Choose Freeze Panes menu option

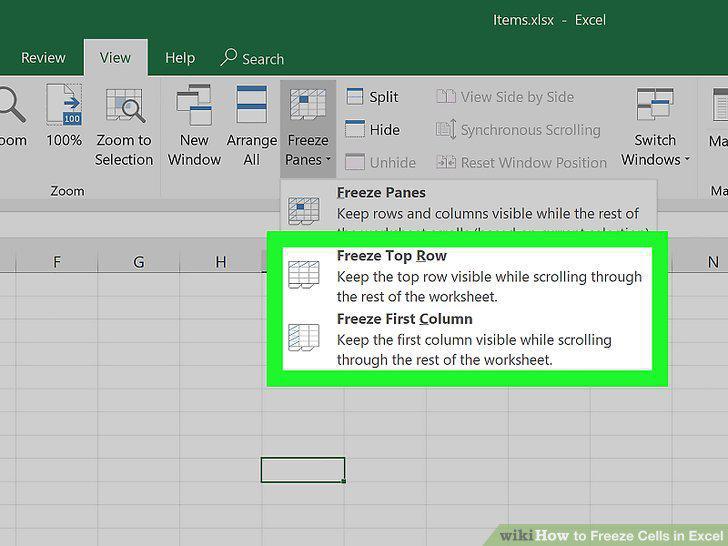point(469,206)
